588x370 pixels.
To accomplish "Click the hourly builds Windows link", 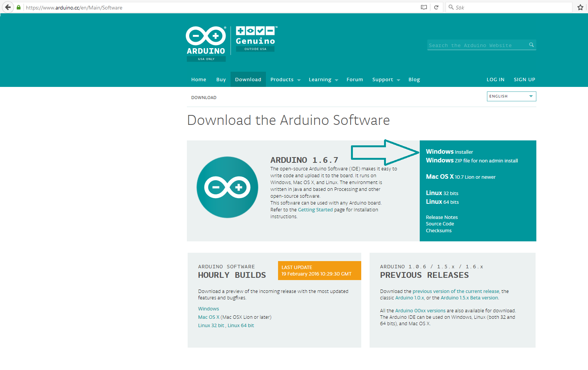I will pos(209,309).
